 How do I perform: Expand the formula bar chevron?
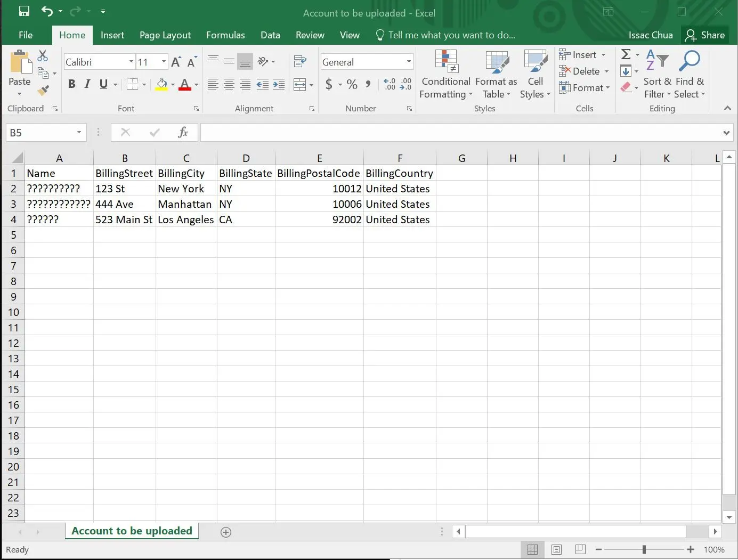(726, 133)
